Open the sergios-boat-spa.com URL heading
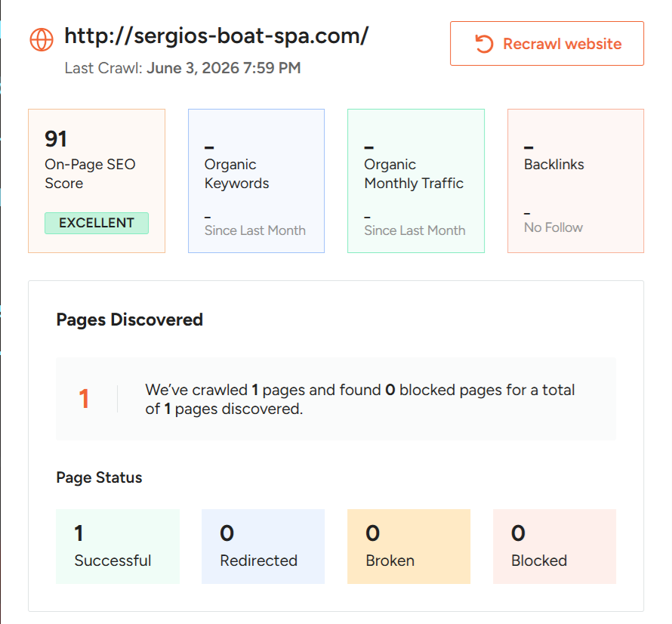 217,36
